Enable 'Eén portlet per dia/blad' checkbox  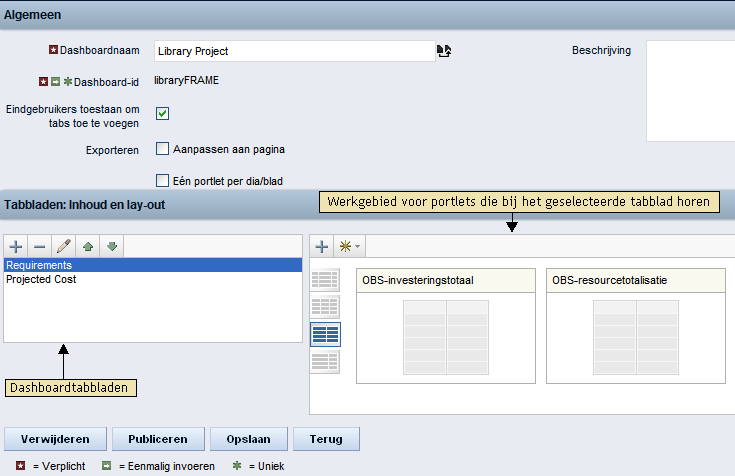tap(162, 181)
